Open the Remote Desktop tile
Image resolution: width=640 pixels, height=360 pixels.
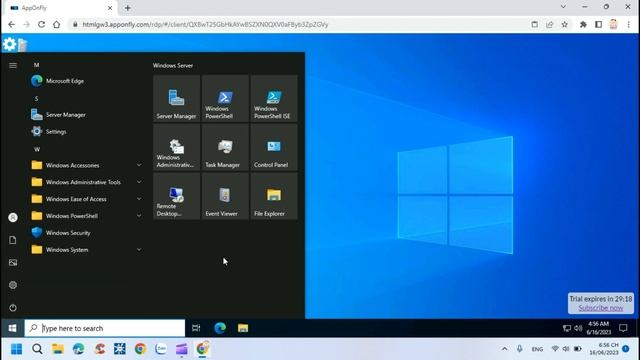coord(176,196)
